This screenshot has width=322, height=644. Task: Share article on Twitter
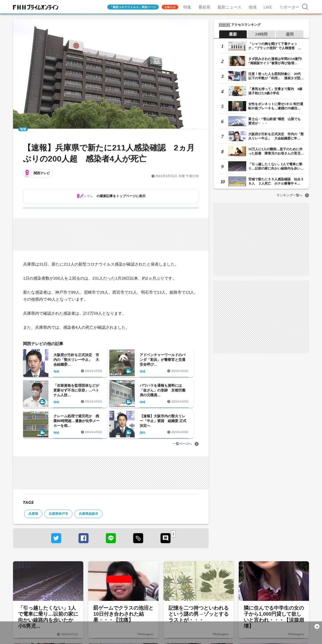56,538
